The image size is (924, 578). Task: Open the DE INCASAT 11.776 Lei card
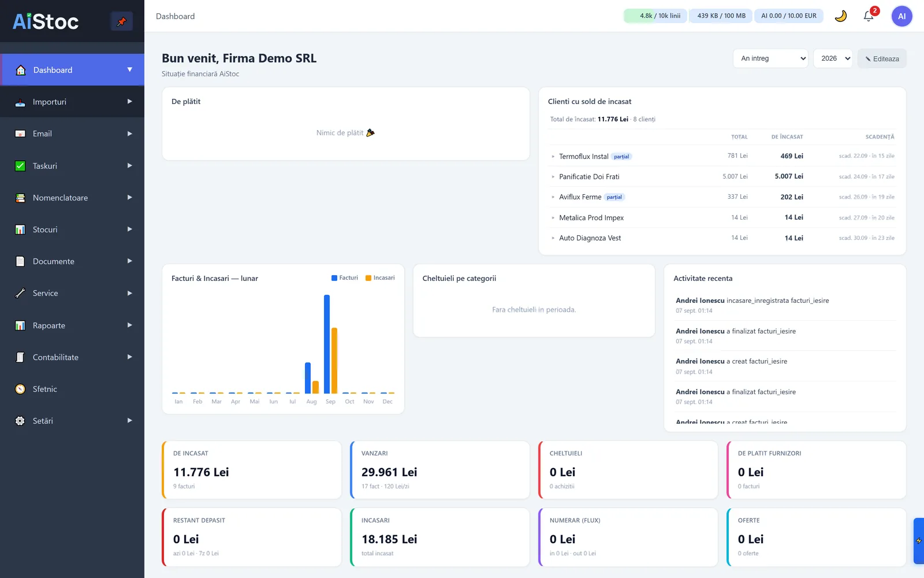[x=252, y=470]
